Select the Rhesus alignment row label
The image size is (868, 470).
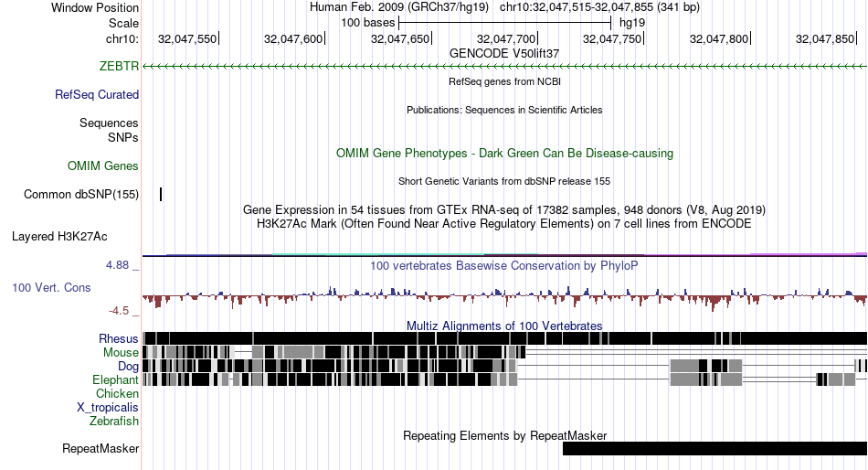[119, 338]
